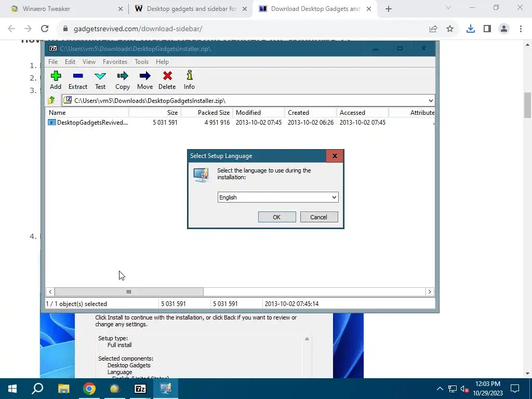
Task: Go up one folder level in 7-Zip
Action: 51,100
